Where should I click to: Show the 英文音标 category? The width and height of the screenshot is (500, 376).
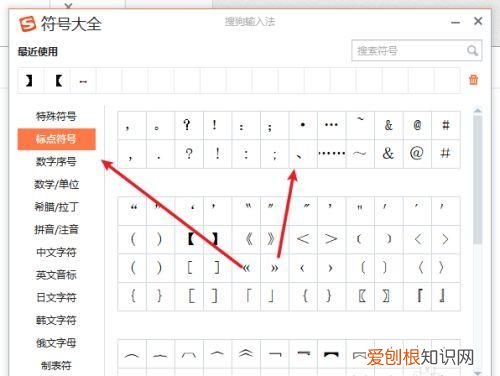click(56, 275)
